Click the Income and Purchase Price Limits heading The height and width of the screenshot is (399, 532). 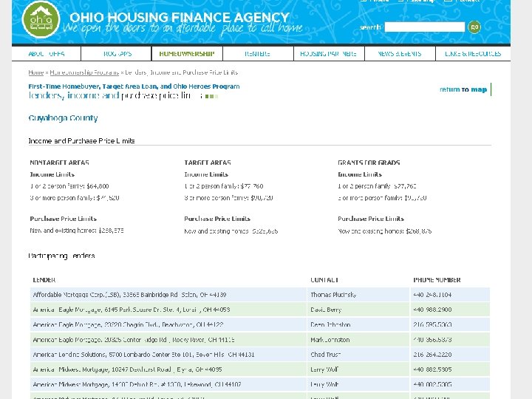tap(82, 141)
